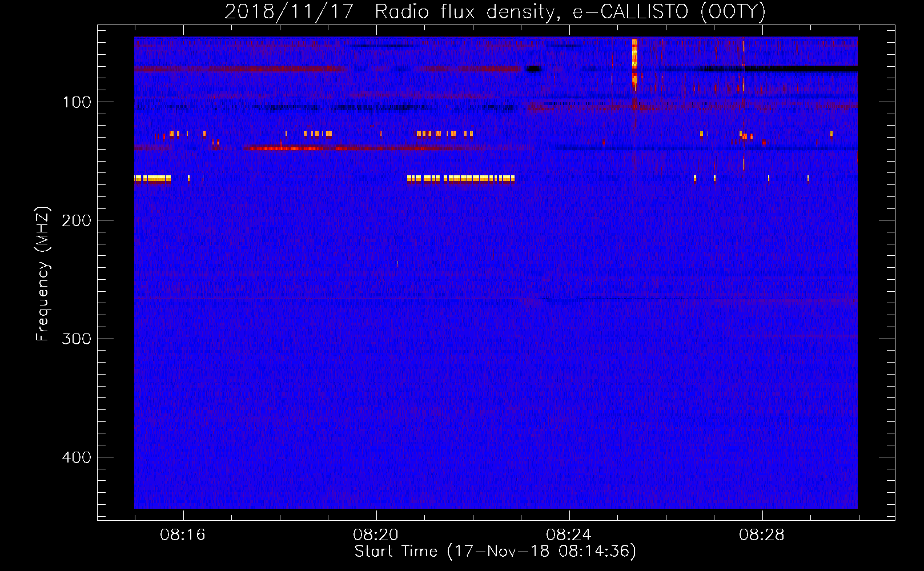Viewport: 924px width, 571px height.
Task: Click the plot title '2018/11/17 Radio flux density, e-CALLISTO (OOTY)'
Action: click(495, 12)
